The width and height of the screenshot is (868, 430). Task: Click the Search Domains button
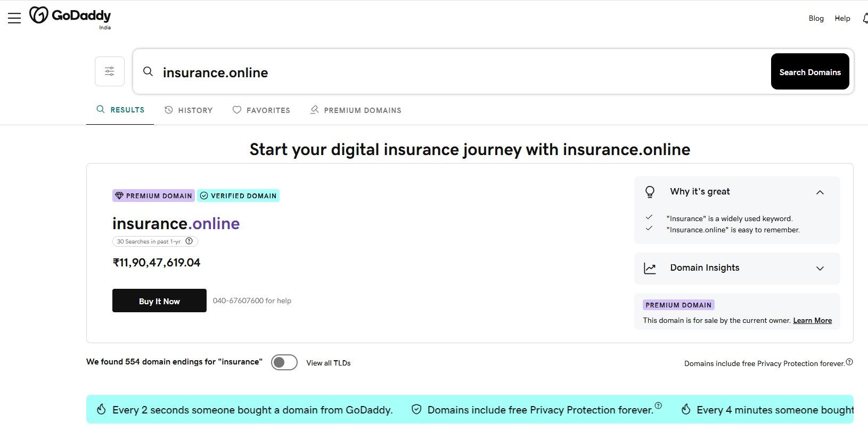(810, 71)
